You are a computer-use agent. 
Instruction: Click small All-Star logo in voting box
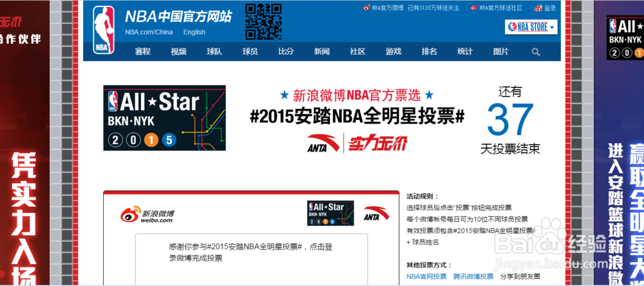pos(330,213)
